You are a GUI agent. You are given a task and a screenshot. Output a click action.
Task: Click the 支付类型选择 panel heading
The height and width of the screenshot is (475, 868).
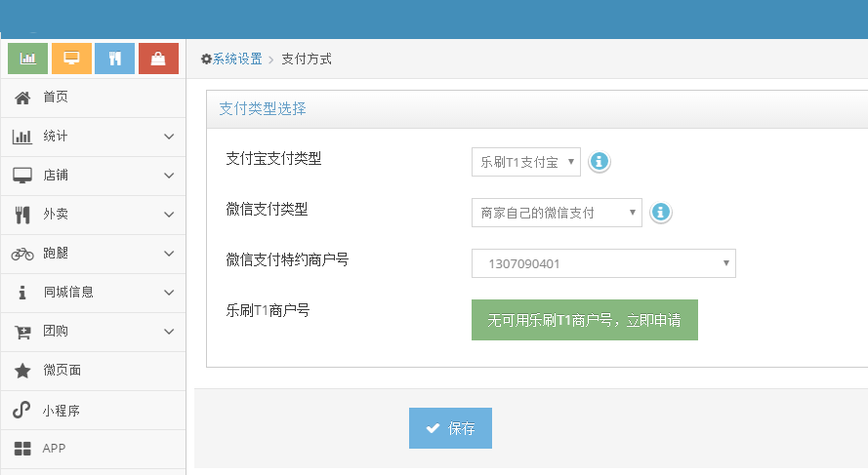point(263,108)
